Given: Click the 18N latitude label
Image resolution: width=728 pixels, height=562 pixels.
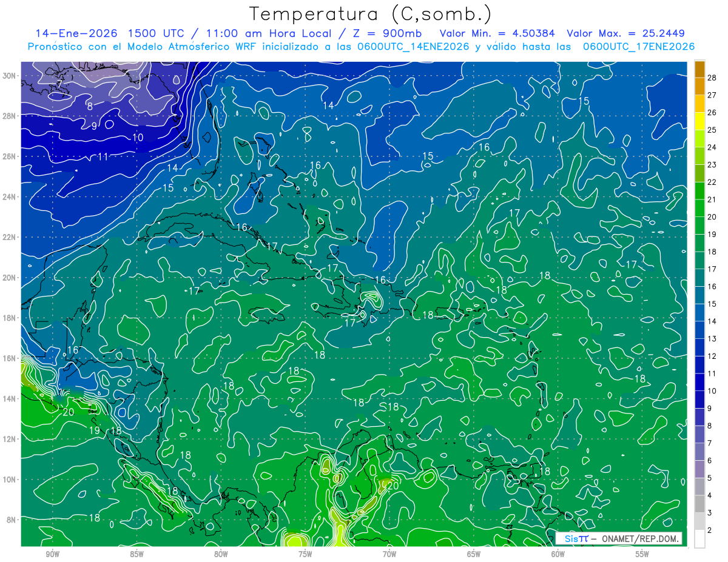Looking at the screenshot, I should [10, 318].
